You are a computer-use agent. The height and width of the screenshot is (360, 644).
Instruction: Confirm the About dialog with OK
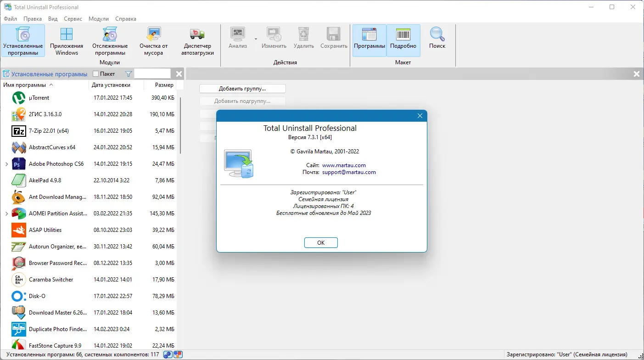(321, 243)
